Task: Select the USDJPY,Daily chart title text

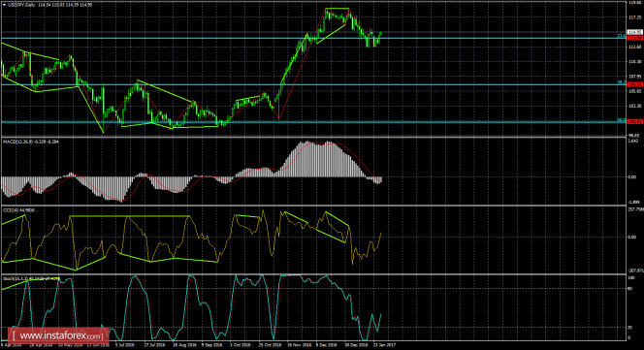Action: pyautogui.click(x=21, y=5)
